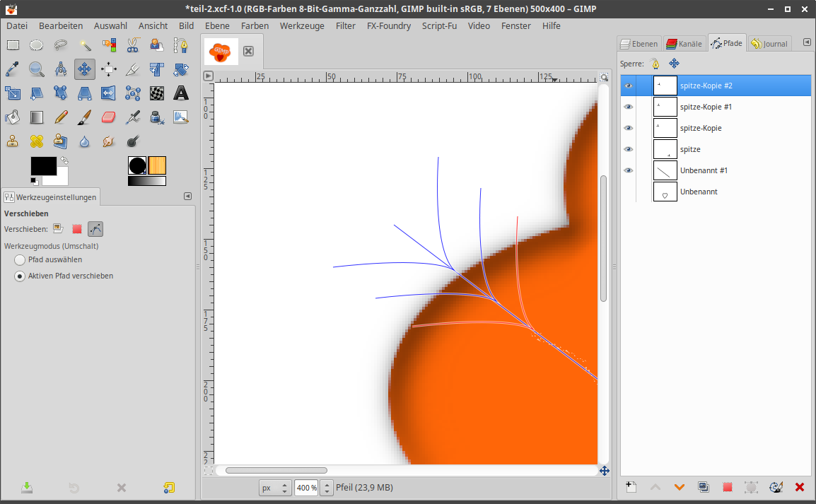Open the zoom percentage dropdown

327,488
